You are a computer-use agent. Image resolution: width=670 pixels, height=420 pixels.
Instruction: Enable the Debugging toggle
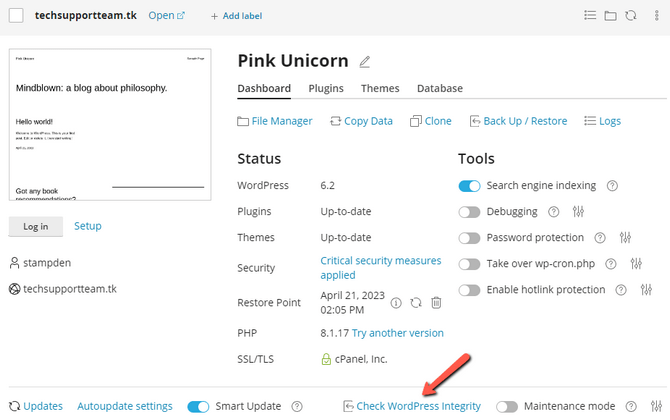[469, 212]
